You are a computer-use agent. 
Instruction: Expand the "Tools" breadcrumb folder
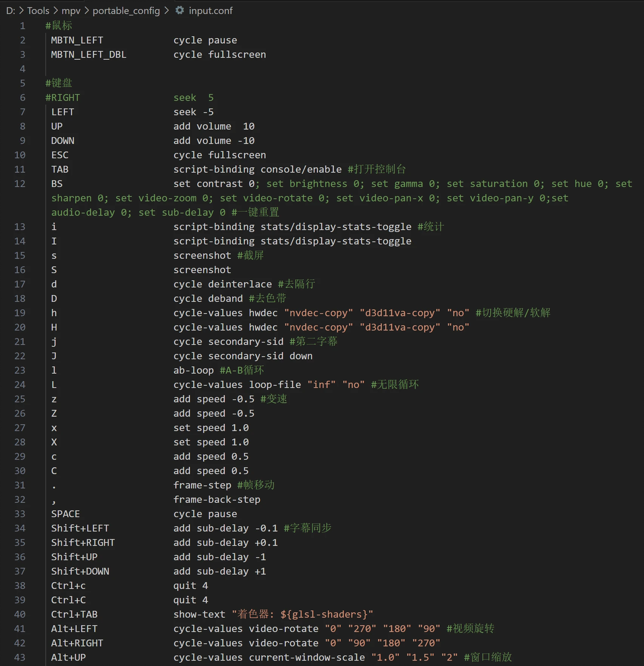click(x=38, y=11)
